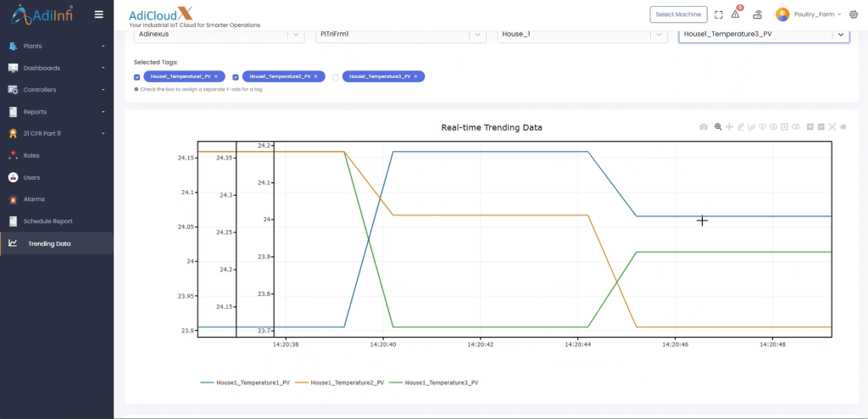Screen dimensions: 868x419
Task: Click the Erase active shape icon
Action: [795, 127]
